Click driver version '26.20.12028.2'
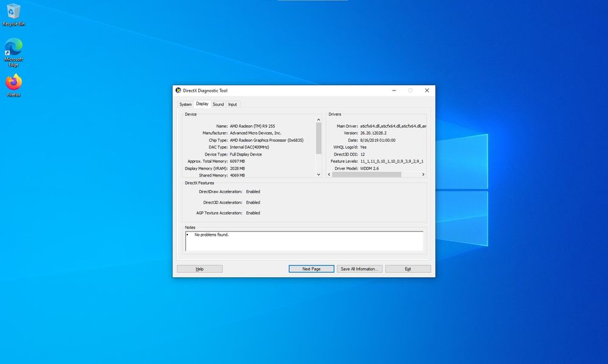608x364 pixels. [x=373, y=133]
